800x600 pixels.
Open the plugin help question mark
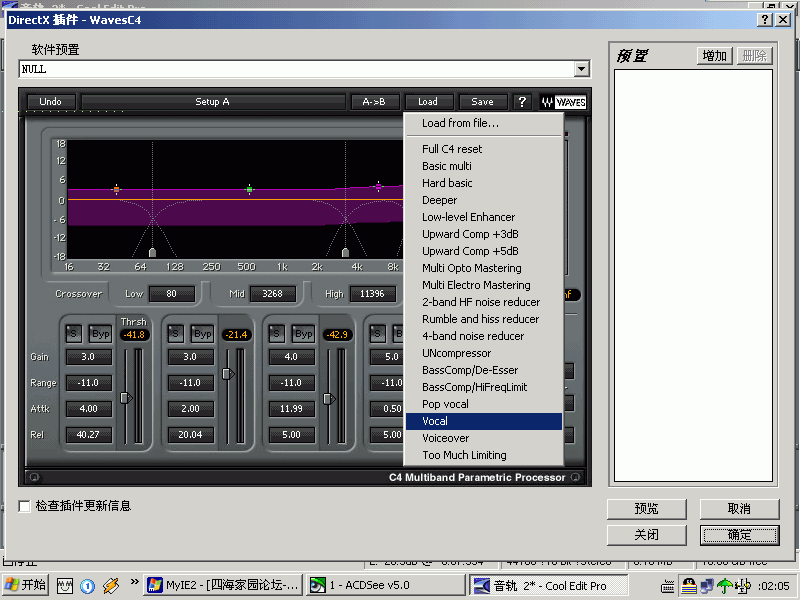522,102
